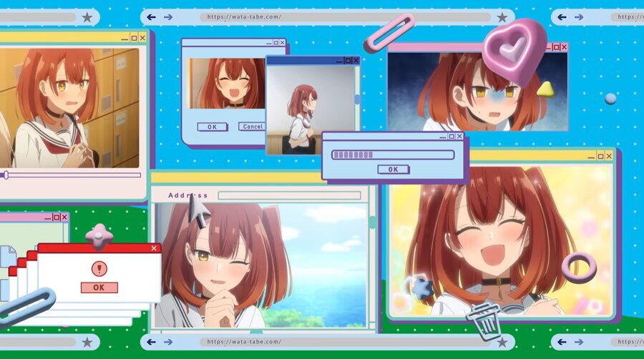Click the progress bar in the loading dialog
The image size is (644, 359).
click(x=393, y=154)
